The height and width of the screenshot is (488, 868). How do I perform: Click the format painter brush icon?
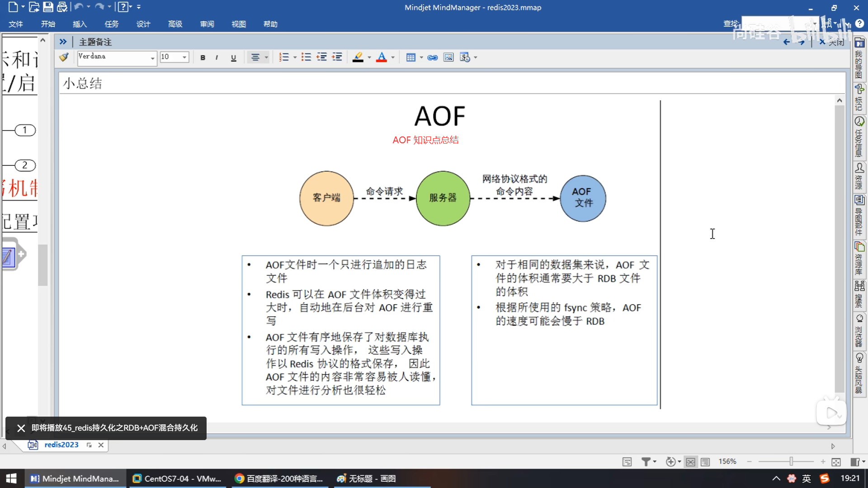click(64, 57)
